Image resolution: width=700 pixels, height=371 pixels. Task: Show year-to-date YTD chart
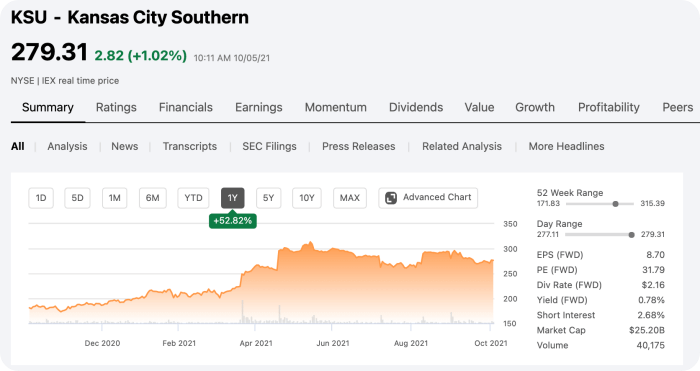click(193, 198)
